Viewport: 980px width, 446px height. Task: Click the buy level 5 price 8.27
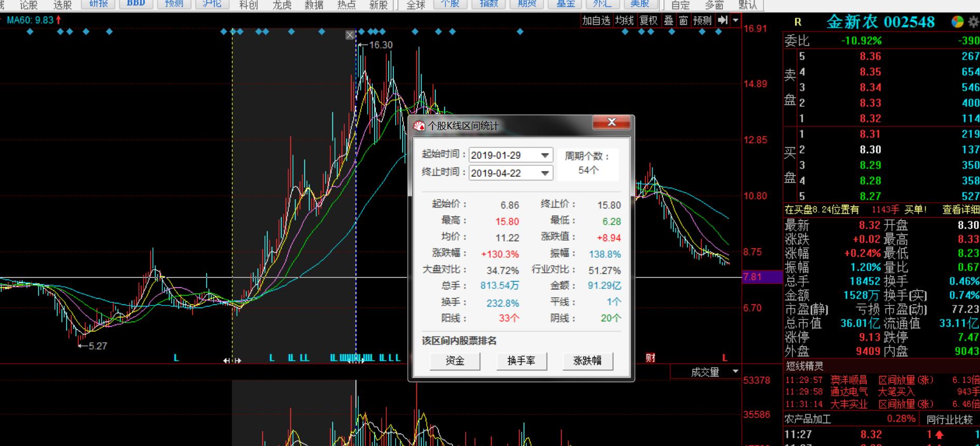click(x=870, y=197)
